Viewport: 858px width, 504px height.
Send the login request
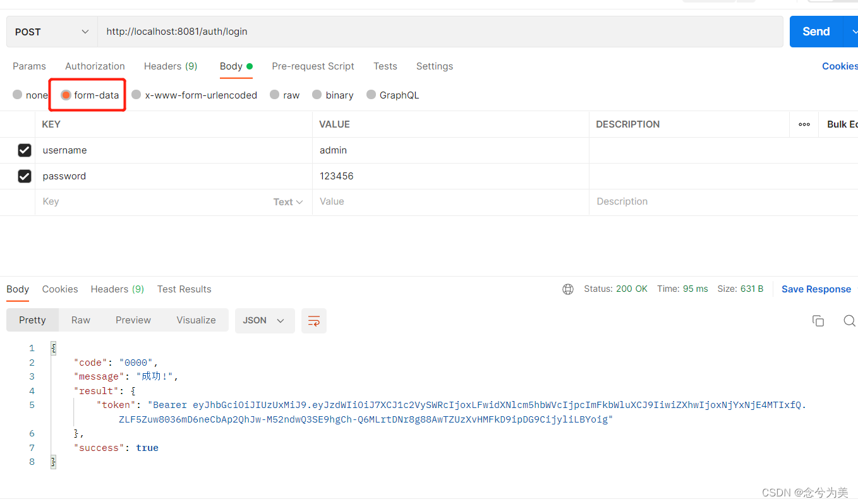click(x=816, y=32)
